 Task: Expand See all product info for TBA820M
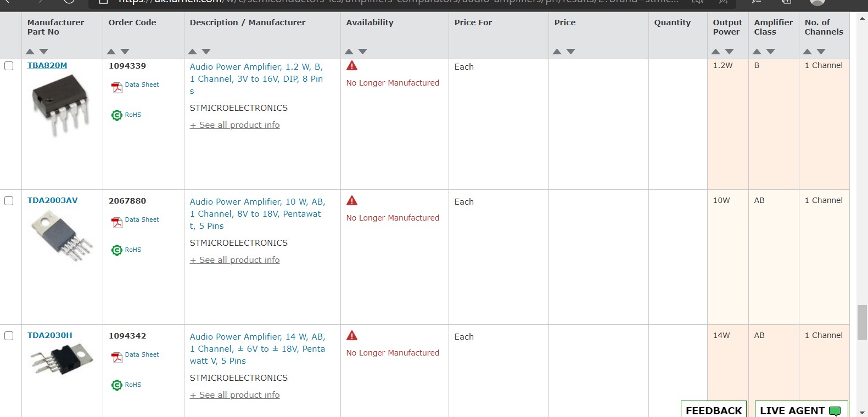(235, 125)
